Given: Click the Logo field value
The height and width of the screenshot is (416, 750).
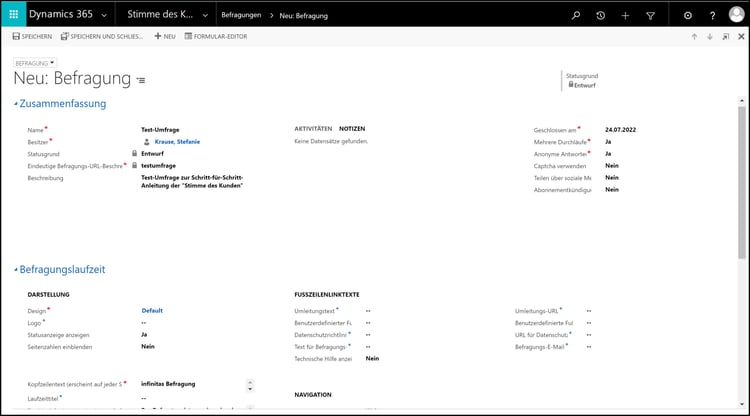Looking at the screenshot, I should coord(143,323).
